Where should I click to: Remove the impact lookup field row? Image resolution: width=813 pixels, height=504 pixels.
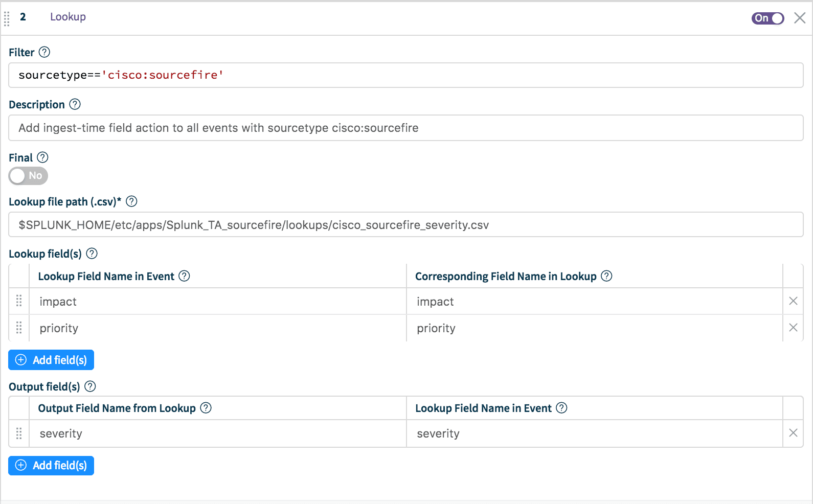tap(793, 301)
